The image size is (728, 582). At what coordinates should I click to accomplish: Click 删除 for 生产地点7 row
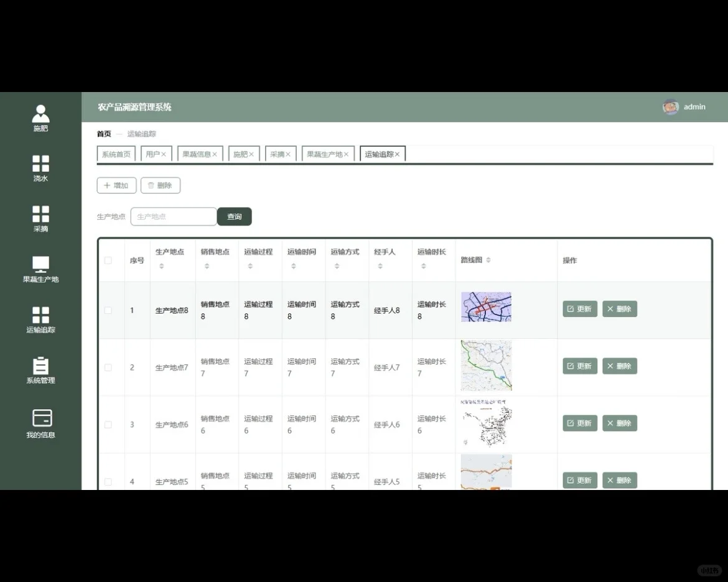point(619,366)
